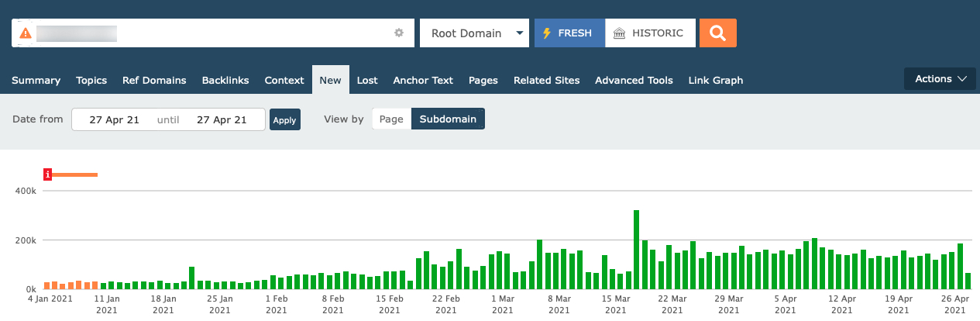Click the tallest green bar in mid-March

pyautogui.click(x=636, y=249)
